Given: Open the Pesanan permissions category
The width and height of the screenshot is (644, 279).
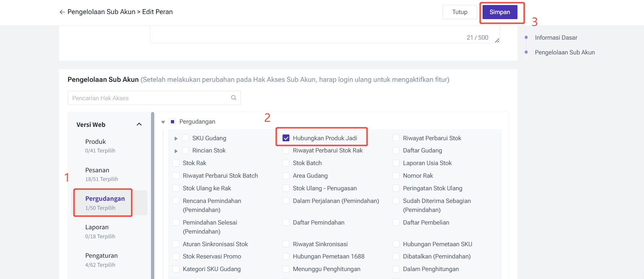Looking at the screenshot, I should pos(97,170).
